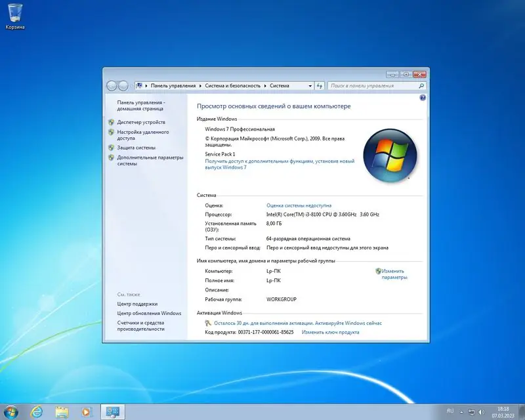Open the Recycle Bin (Корзина) desktop icon
Screen dimensions: 525x420
(15, 16)
